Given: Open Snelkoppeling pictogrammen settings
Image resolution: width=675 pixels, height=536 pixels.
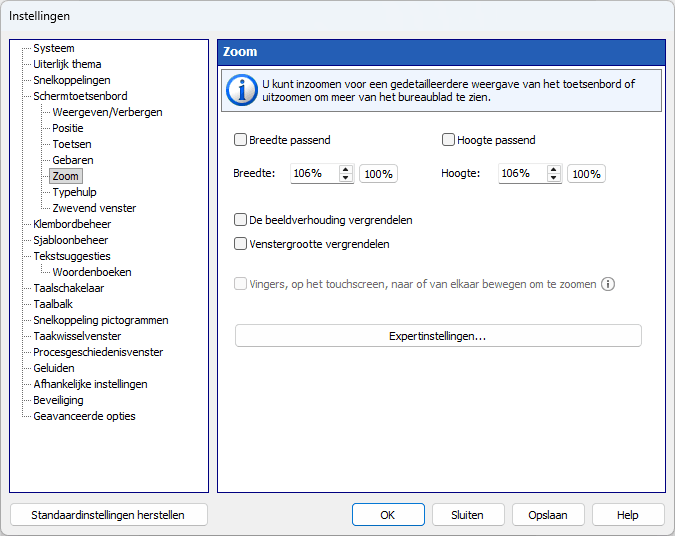Looking at the screenshot, I should tap(101, 320).
